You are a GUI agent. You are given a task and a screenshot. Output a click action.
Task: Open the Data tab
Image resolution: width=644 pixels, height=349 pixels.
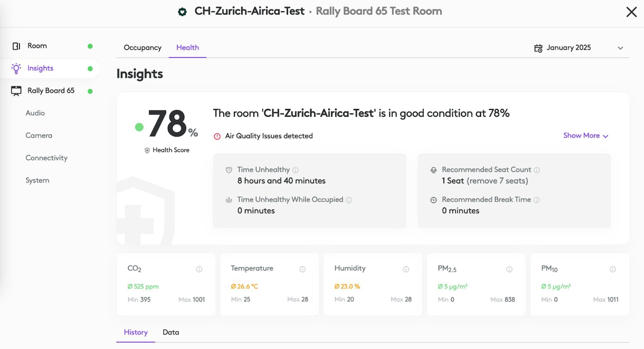171,332
